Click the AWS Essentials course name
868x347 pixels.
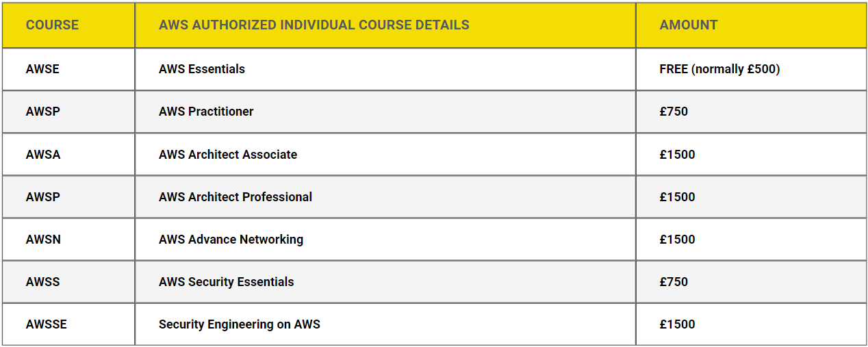[202, 69]
